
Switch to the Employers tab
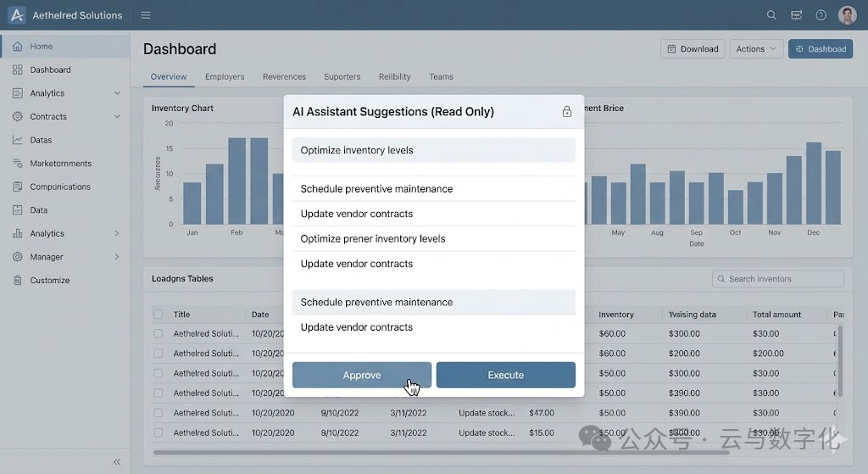tap(224, 76)
